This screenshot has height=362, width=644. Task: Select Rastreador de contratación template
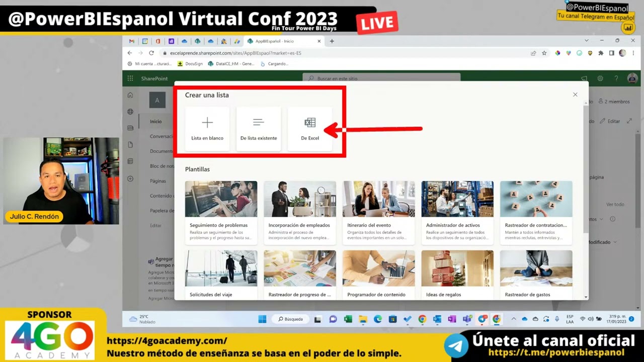pyautogui.click(x=536, y=213)
